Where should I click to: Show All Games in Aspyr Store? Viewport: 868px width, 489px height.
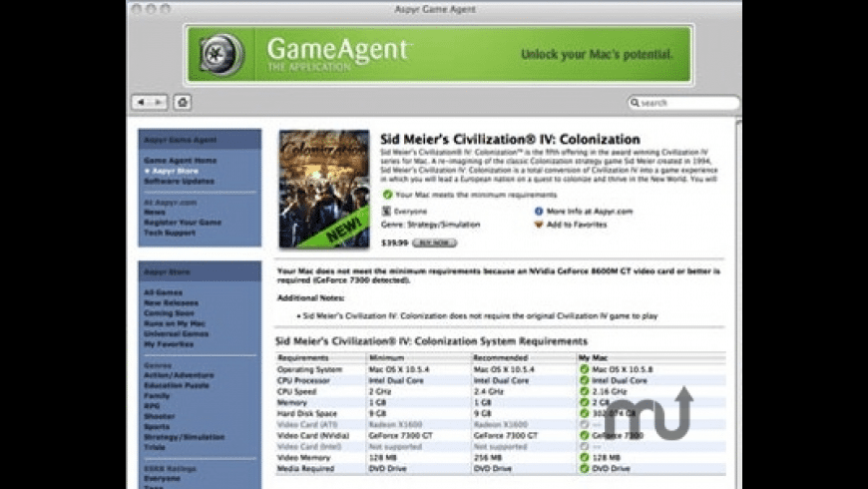point(163,292)
